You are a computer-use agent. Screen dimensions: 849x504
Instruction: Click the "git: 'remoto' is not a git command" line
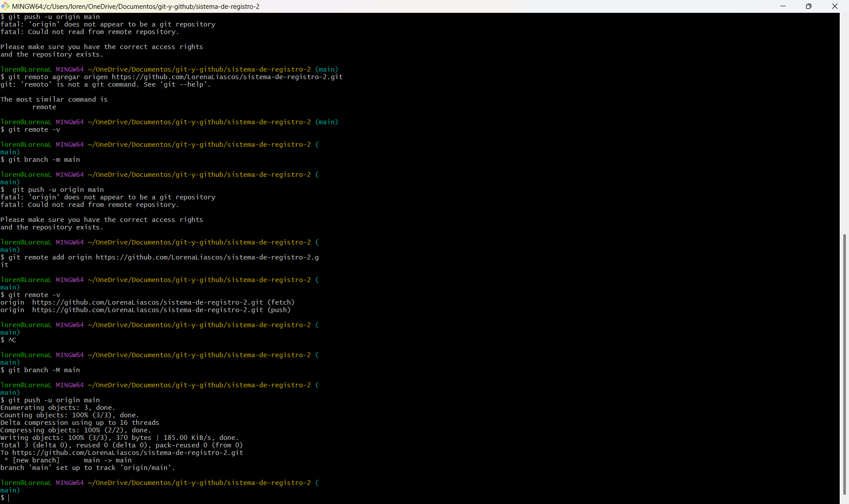(x=106, y=84)
